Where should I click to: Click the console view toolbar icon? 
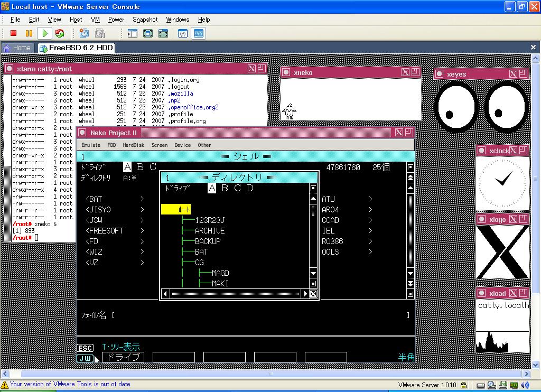pos(199,33)
